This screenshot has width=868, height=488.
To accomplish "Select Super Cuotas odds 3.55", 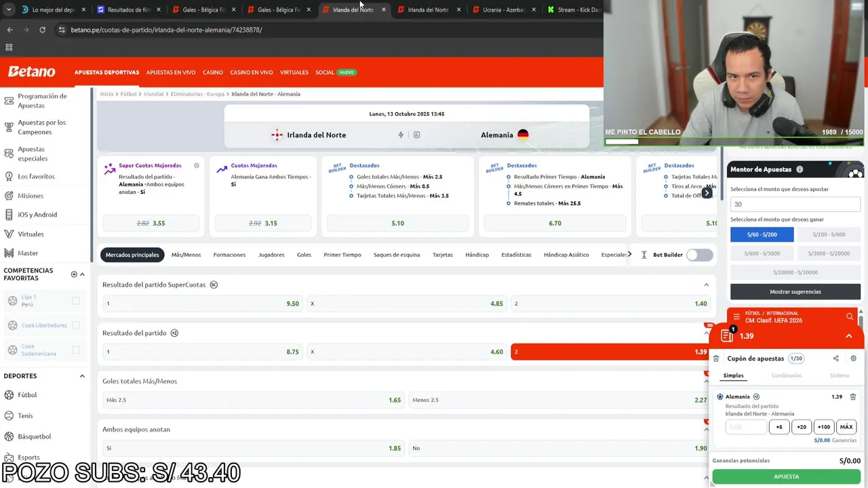I will 151,223.
